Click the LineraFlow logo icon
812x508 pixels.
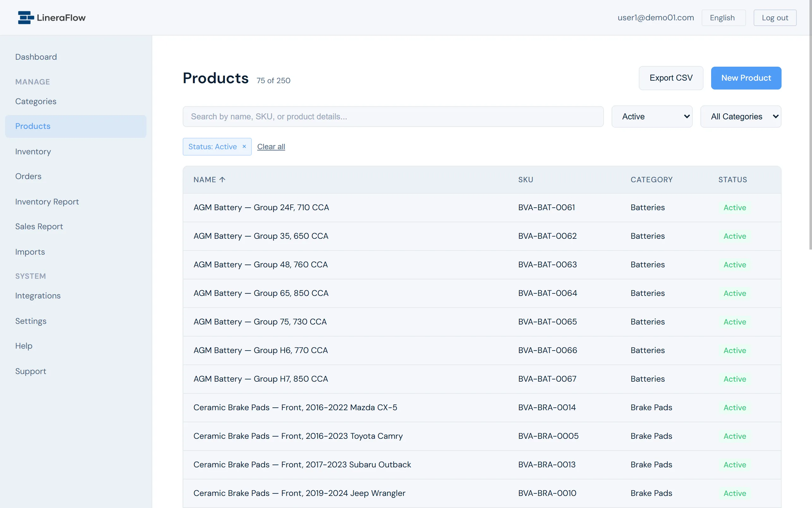pos(26,17)
